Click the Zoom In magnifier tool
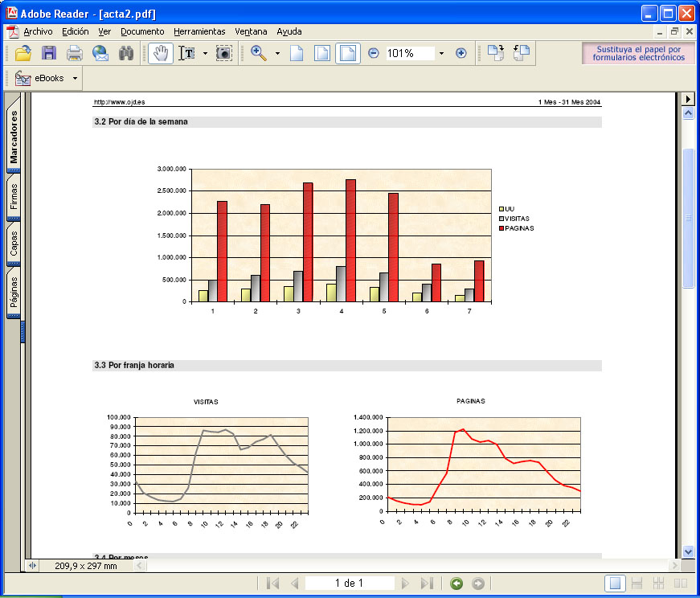The height and width of the screenshot is (598, 700). pos(259,53)
